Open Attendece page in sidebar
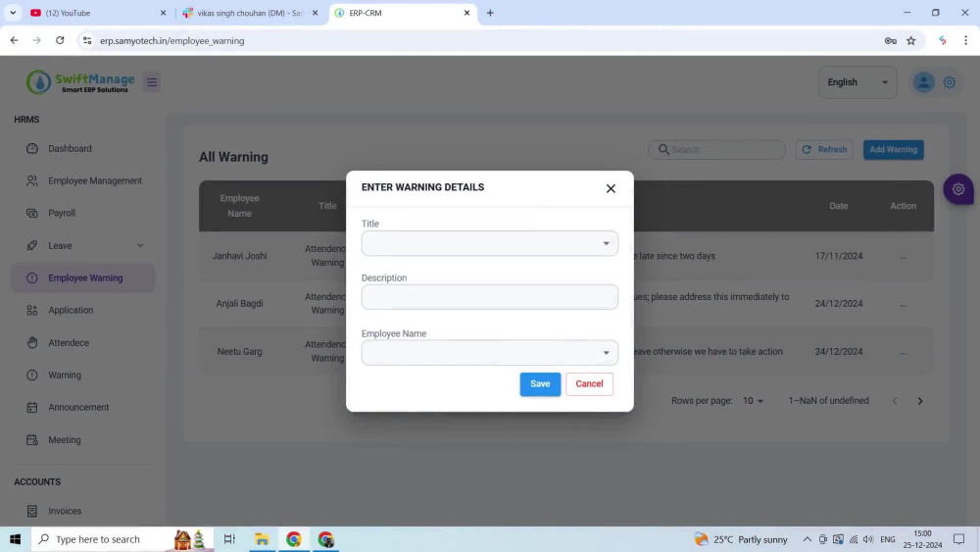 point(69,342)
